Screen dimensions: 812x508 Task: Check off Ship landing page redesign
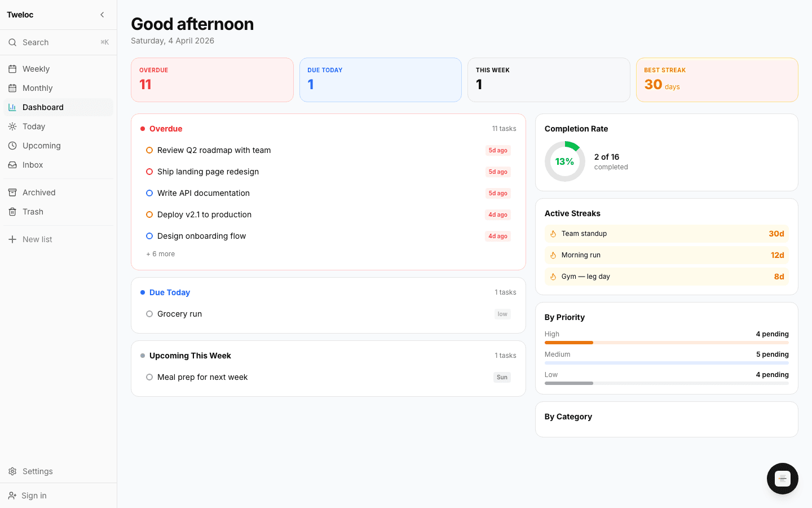pyautogui.click(x=149, y=171)
